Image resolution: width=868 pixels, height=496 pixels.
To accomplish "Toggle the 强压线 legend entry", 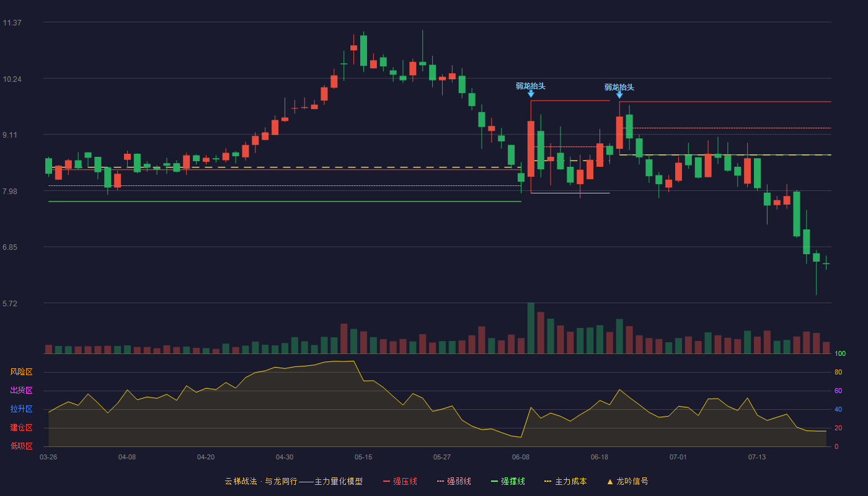I will point(400,481).
